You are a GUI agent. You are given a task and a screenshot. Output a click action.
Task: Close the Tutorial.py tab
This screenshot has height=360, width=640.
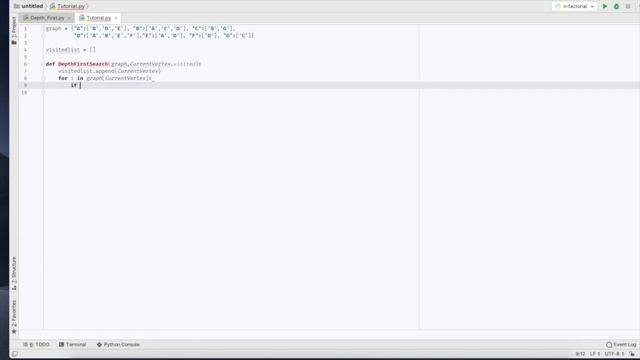116,18
